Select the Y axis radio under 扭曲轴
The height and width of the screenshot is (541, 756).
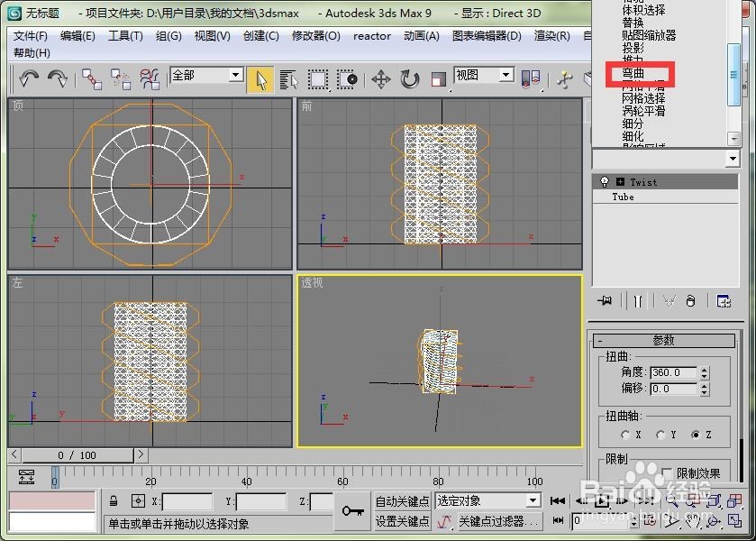[x=660, y=434]
